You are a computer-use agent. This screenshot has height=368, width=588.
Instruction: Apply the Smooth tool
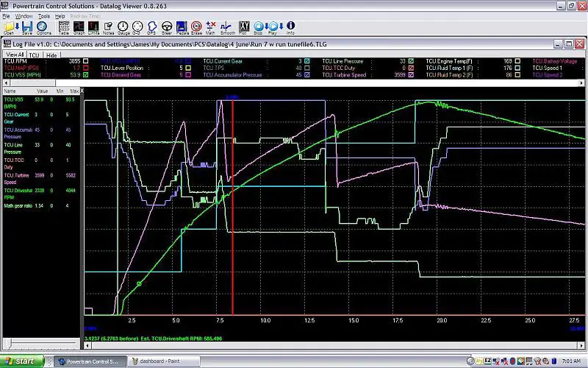tap(226, 27)
